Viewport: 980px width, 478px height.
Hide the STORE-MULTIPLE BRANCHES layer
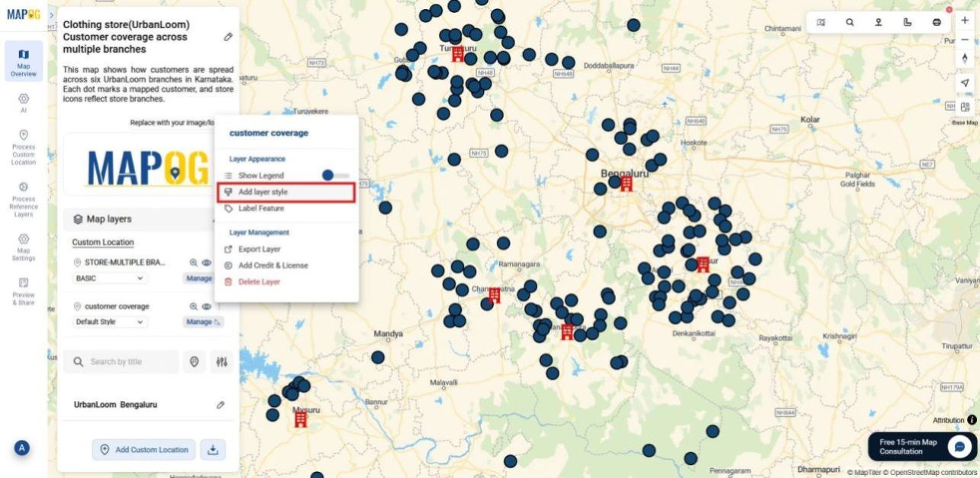pos(206,263)
